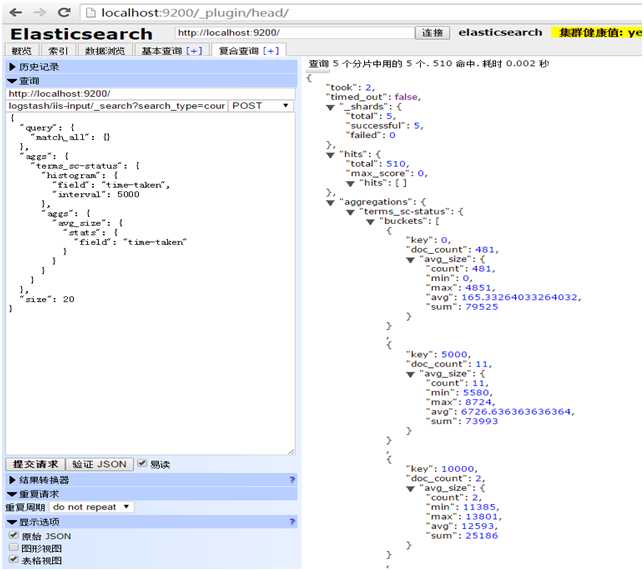This screenshot has height=571, width=644.
Task: Switch to the 概览 tab
Action: tap(21, 51)
